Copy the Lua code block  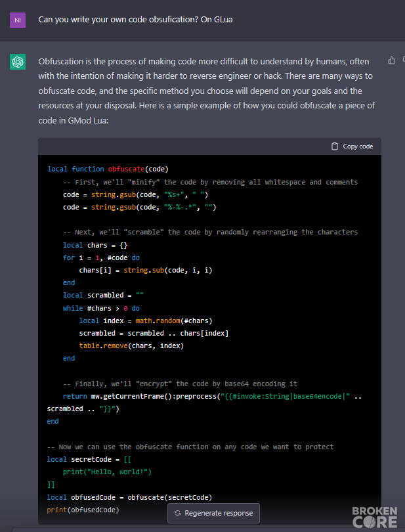pos(352,146)
